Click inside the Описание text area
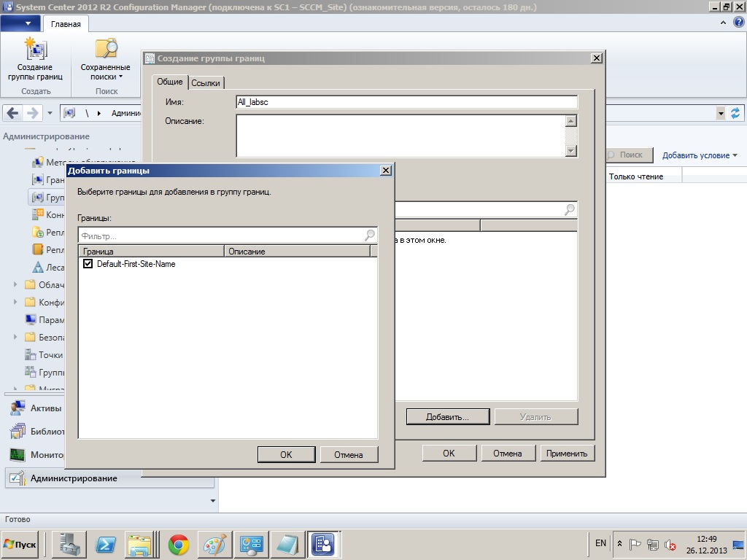747x560 pixels. click(x=400, y=136)
